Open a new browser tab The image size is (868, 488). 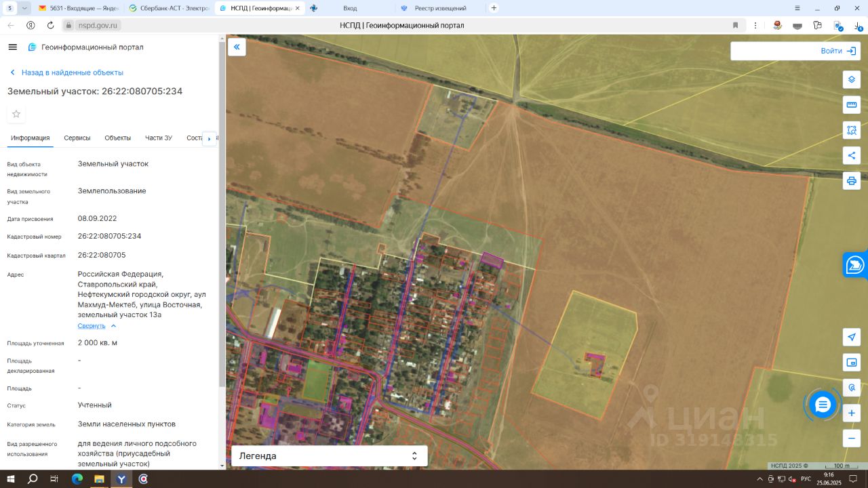point(494,8)
